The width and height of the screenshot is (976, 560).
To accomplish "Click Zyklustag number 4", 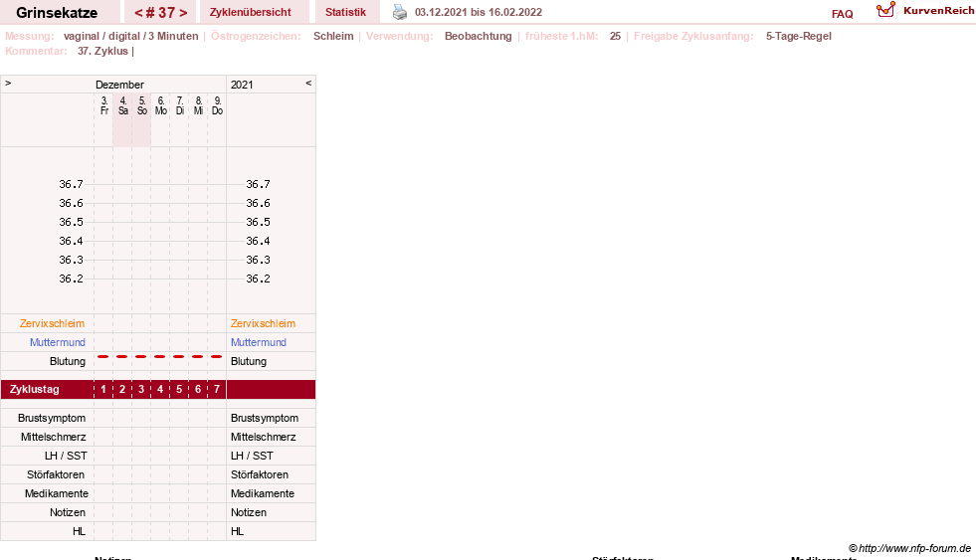I will 160,390.
